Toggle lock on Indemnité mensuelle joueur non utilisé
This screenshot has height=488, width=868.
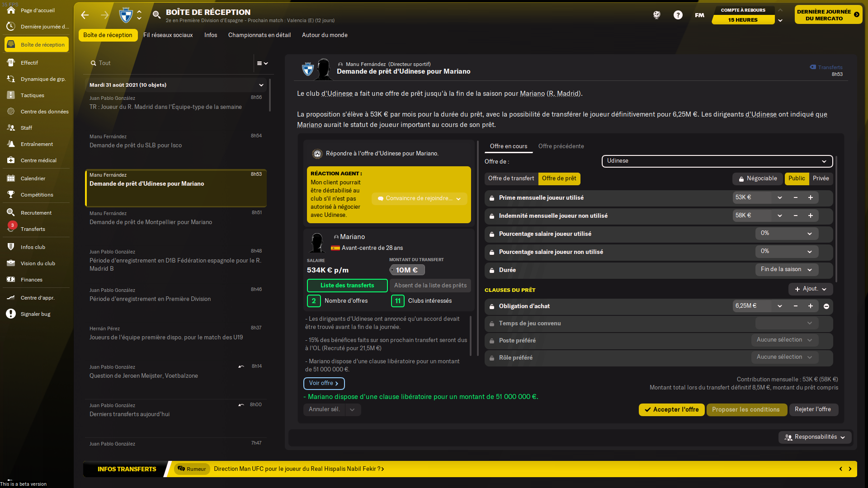pyautogui.click(x=492, y=216)
